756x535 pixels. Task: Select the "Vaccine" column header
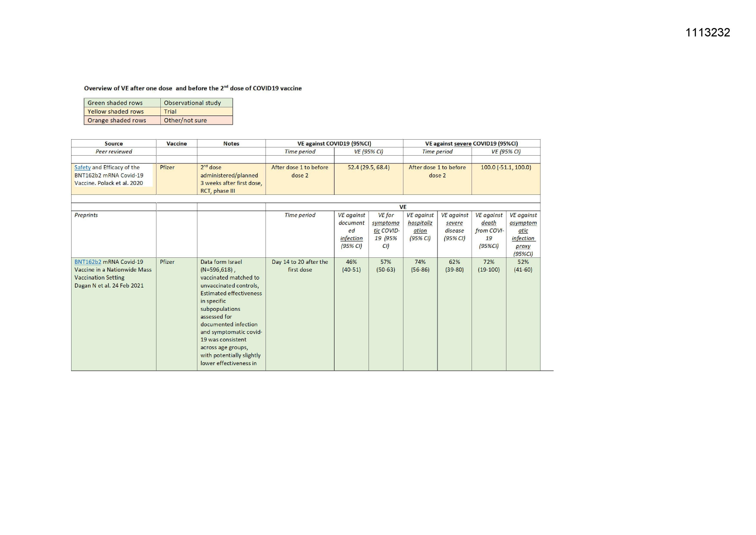[x=177, y=144]
